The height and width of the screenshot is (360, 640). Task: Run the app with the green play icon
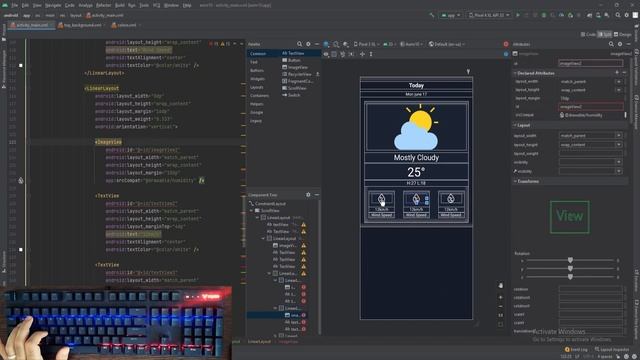tap(518, 15)
